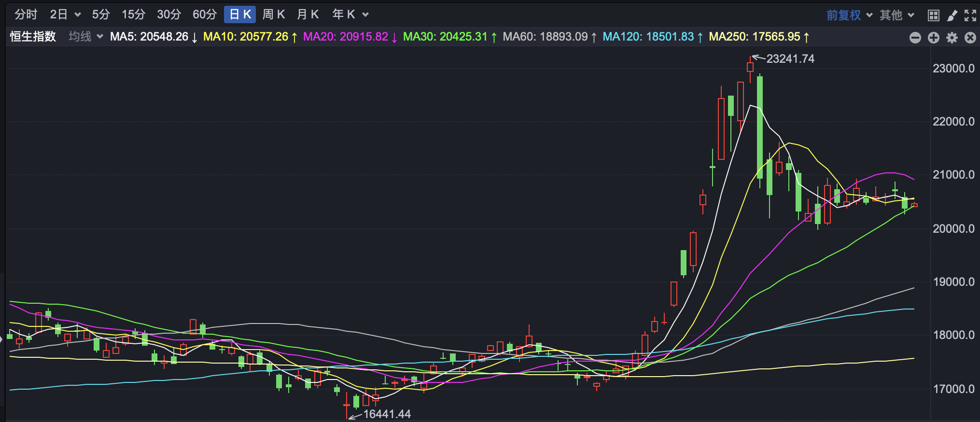Click the 18000.0 price axis label

[953, 335]
